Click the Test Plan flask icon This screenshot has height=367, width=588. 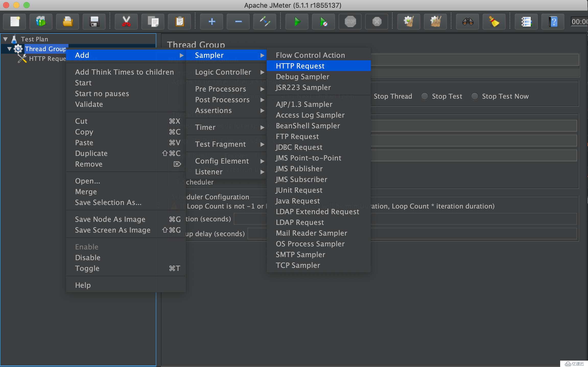[x=14, y=39]
